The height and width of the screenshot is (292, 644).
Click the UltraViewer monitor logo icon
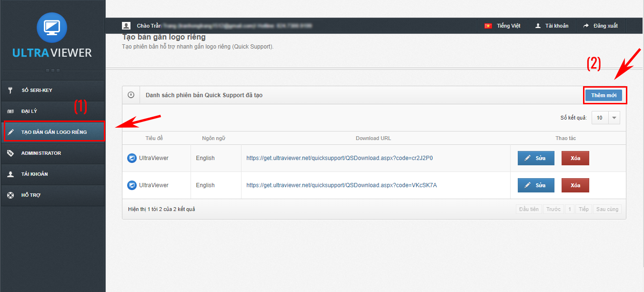click(x=52, y=28)
